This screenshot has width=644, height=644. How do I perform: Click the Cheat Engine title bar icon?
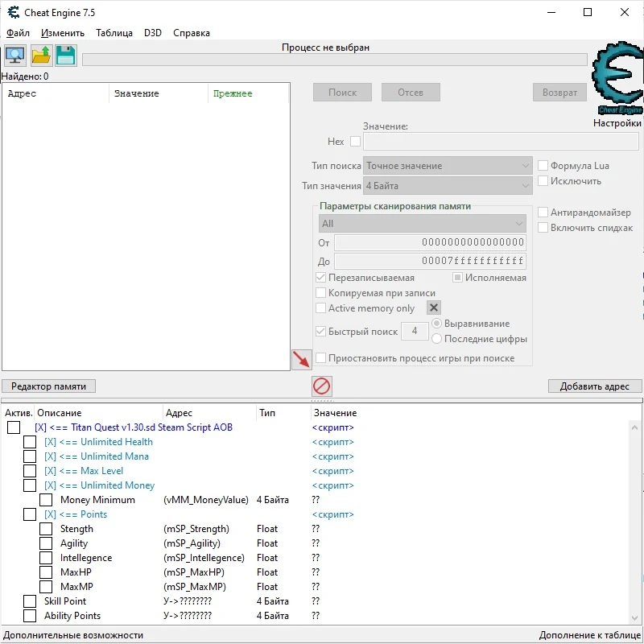coord(11,12)
